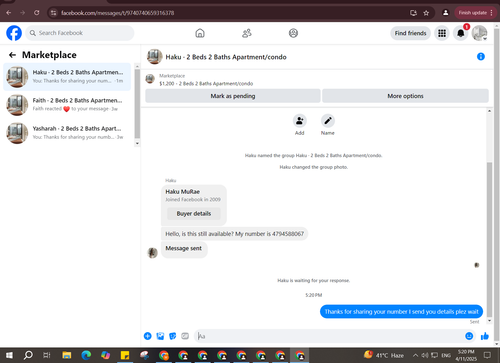The height and width of the screenshot is (363, 500).
Task: Click the install/cast icon in address bar
Action: [x=413, y=13]
